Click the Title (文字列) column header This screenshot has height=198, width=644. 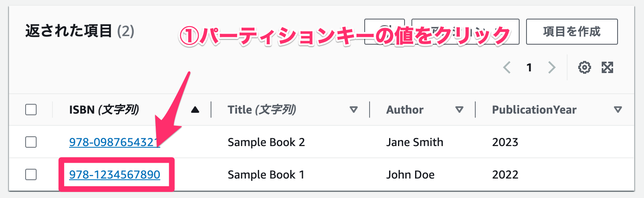pyautogui.click(x=262, y=110)
